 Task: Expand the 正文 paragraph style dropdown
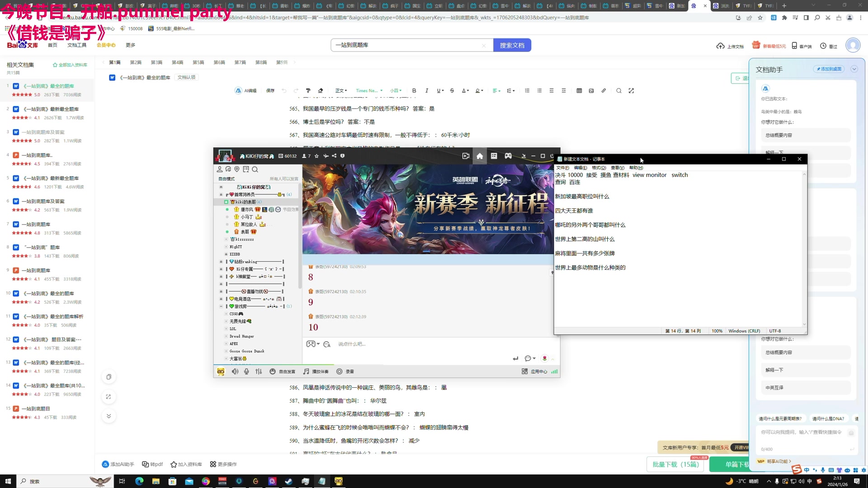click(x=341, y=90)
